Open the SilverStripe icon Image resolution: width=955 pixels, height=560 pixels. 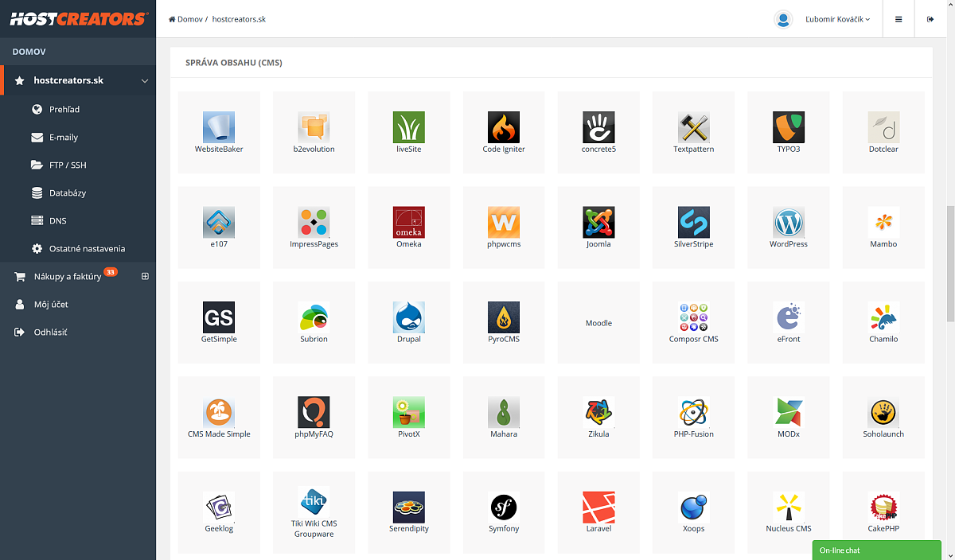[694, 222]
